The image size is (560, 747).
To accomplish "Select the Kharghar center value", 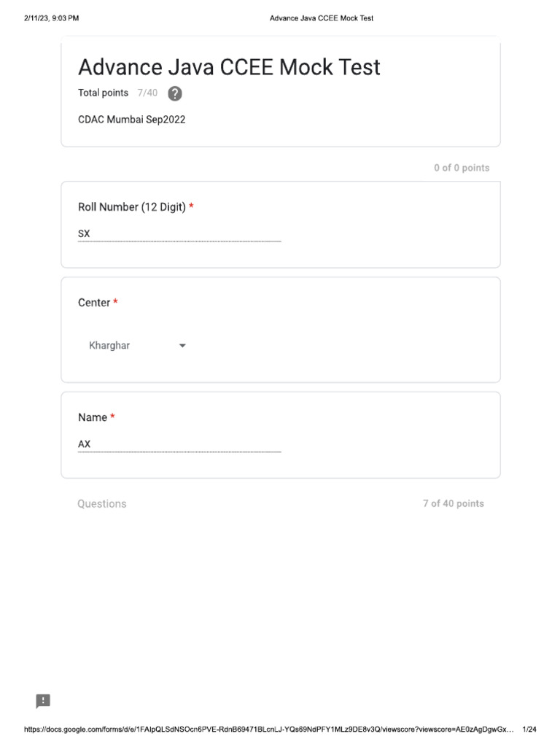I will pyautogui.click(x=109, y=346).
